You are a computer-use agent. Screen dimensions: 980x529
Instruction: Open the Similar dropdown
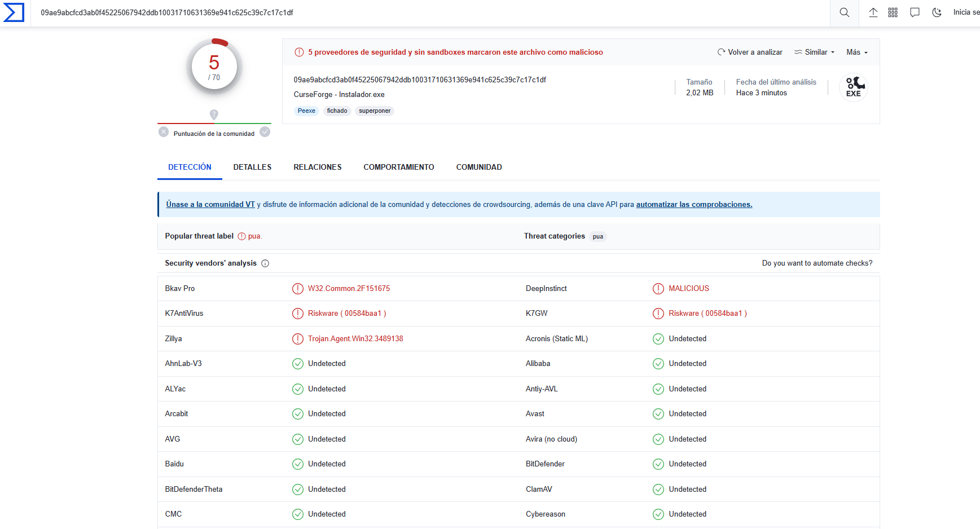coord(814,52)
